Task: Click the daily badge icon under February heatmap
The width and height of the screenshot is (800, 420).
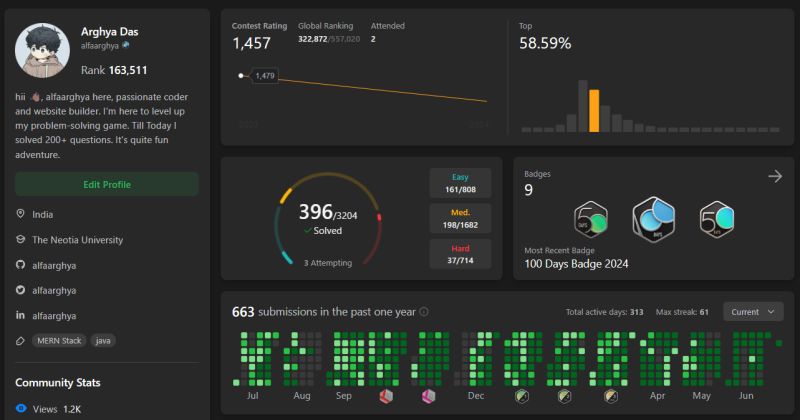Action: (x=564, y=396)
